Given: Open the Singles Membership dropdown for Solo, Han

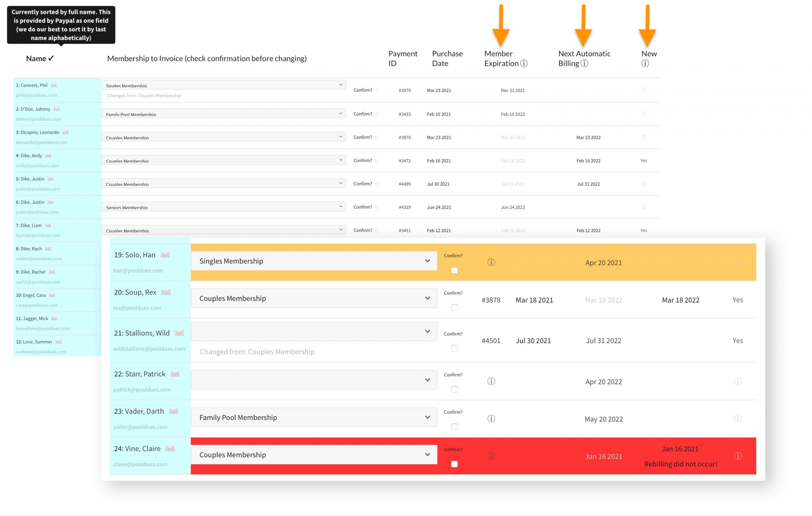Looking at the screenshot, I should [x=314, y=261].
